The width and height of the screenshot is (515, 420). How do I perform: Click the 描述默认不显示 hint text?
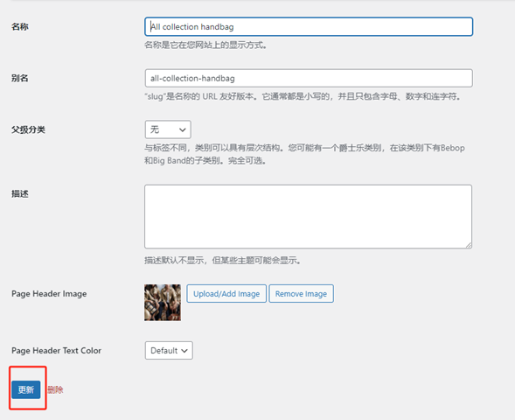tap(223, 261)
